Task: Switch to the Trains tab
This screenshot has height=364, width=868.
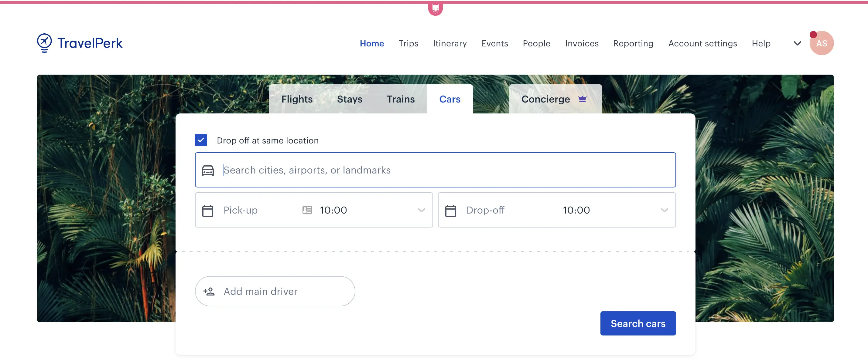Action: (401, 99)
